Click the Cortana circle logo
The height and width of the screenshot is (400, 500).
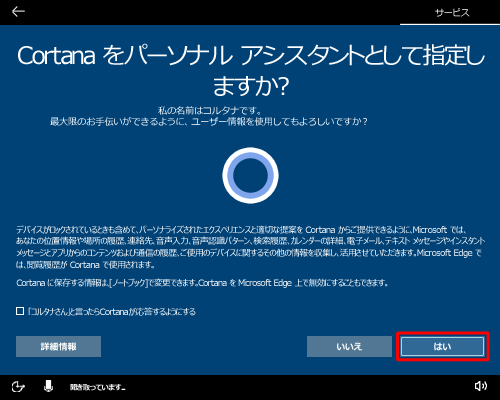pyautogui.click(x=250, y=175)
